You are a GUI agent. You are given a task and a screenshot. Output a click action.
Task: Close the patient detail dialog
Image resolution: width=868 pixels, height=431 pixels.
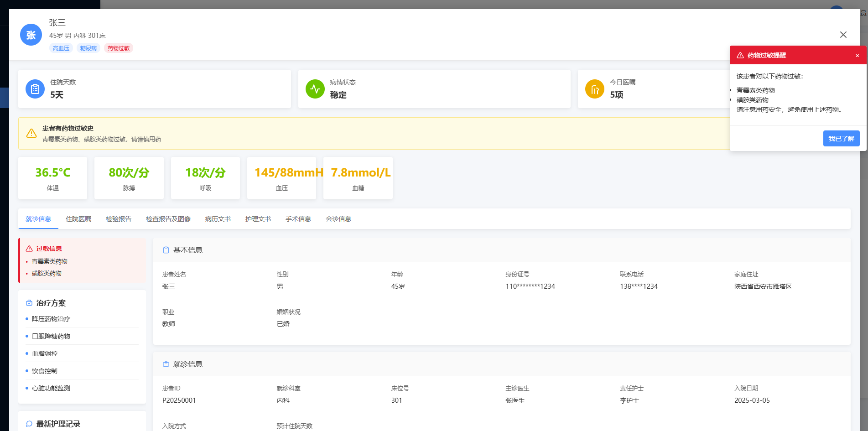pos(843,35)
